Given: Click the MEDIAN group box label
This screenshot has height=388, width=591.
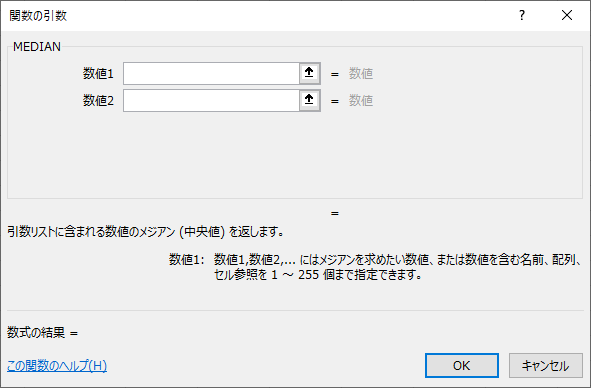Looking at the screenshot, I should 37,46.
